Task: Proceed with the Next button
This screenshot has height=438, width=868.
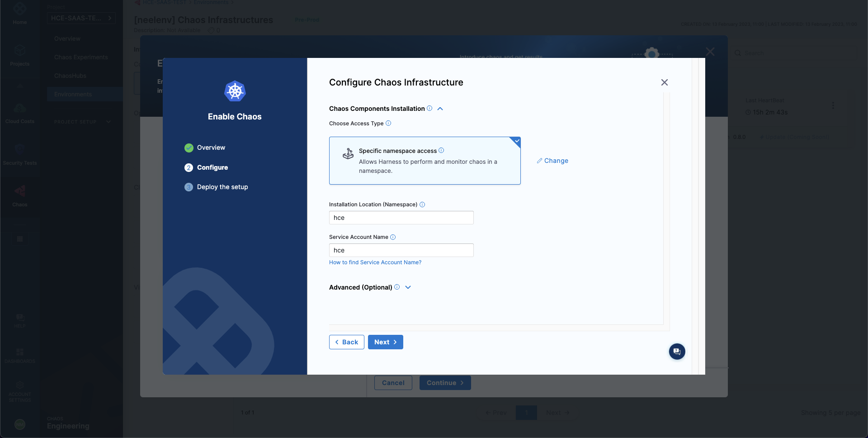Action: click(x=385, y=342)
